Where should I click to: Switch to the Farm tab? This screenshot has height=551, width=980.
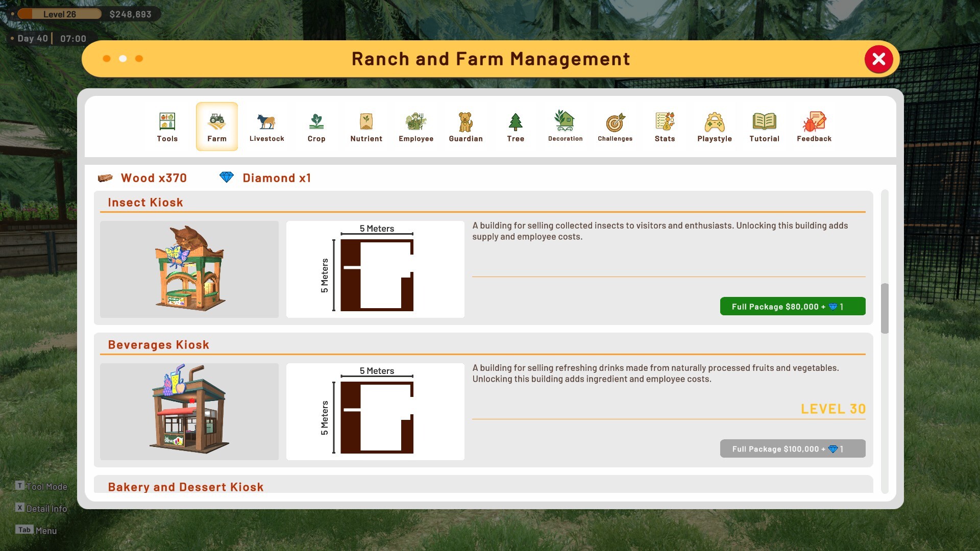[x=217, y=127]
